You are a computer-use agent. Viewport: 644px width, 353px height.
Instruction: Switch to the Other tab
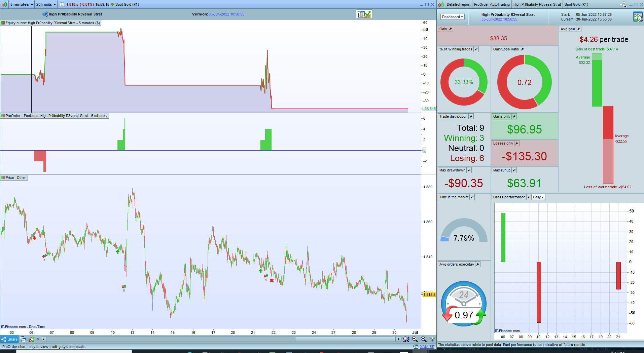pyautogui.click(x=21, y=178)
